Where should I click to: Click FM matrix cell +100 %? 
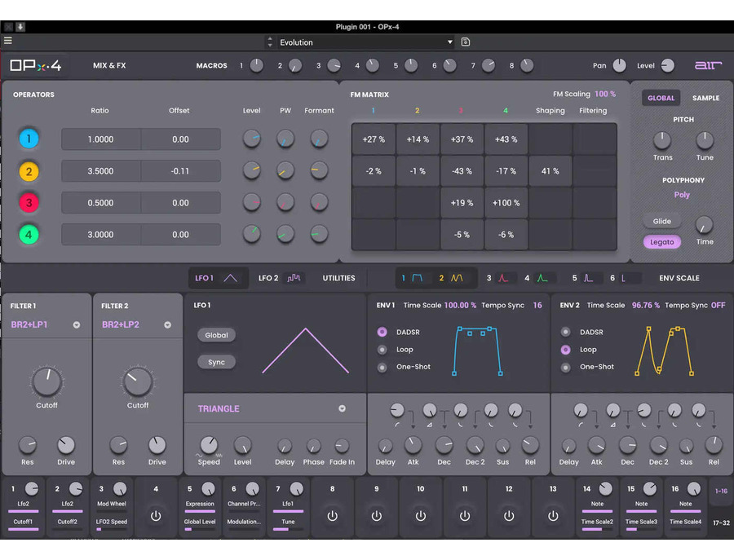pyautogui.click(x=506, y=203)
